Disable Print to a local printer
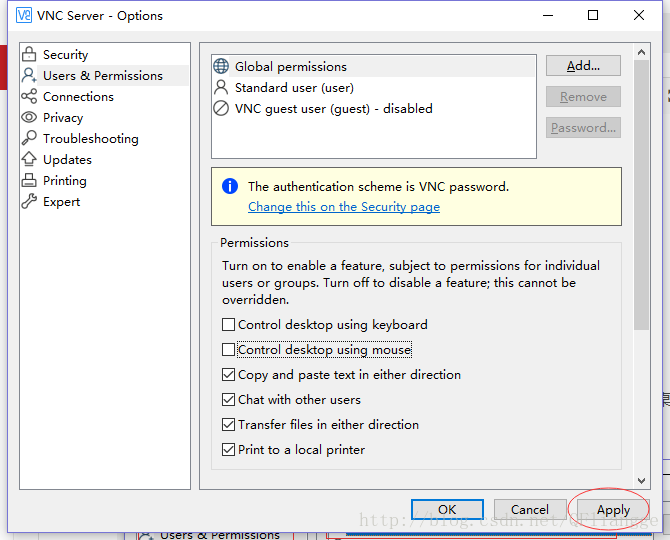 pyautogui.click(x=229, y=449)
